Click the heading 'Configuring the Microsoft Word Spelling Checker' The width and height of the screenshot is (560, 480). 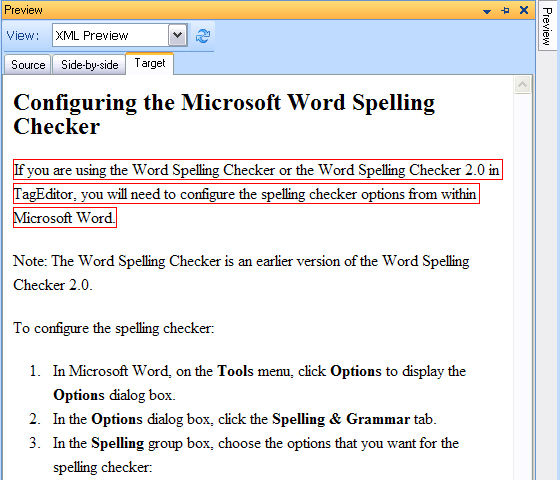coord(224,114)
